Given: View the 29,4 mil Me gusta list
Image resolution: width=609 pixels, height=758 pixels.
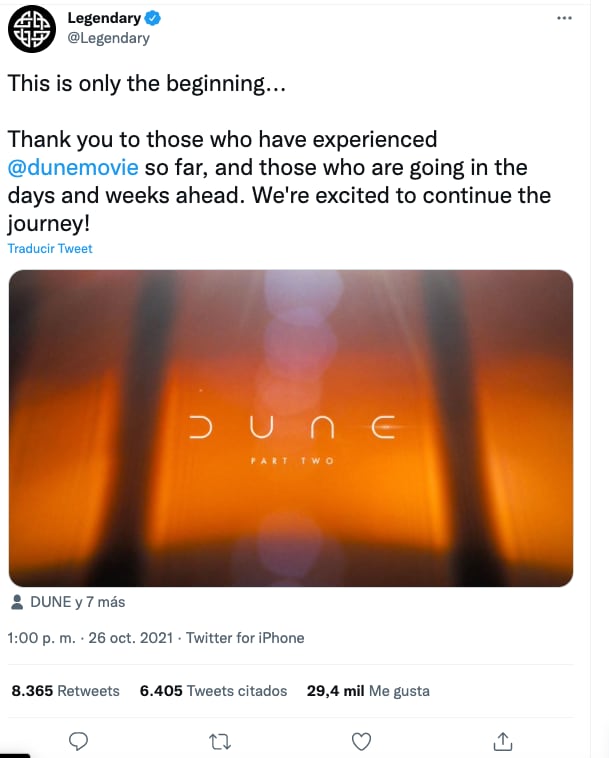Looking at the screenshot, I should click(x=367, y=691).
